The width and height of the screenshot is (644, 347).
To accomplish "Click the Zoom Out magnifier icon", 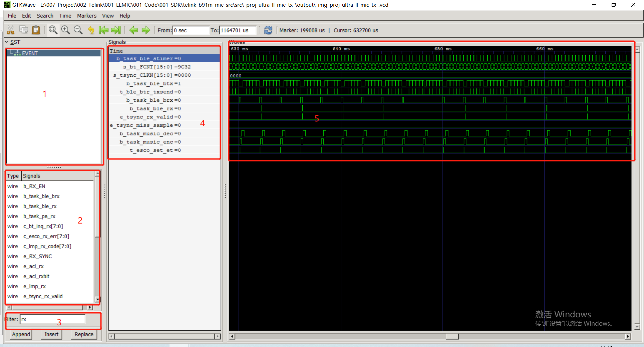I will (x=78, y=30).
